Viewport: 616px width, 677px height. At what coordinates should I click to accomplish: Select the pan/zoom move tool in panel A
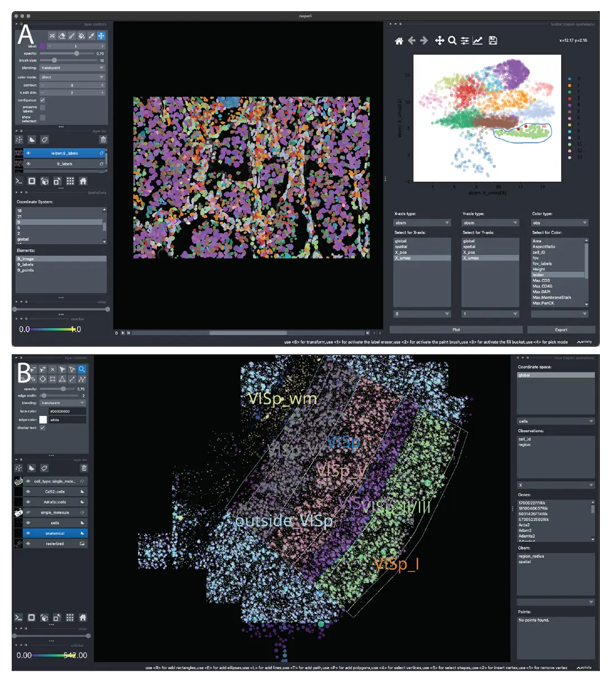[x=101, y=36]
